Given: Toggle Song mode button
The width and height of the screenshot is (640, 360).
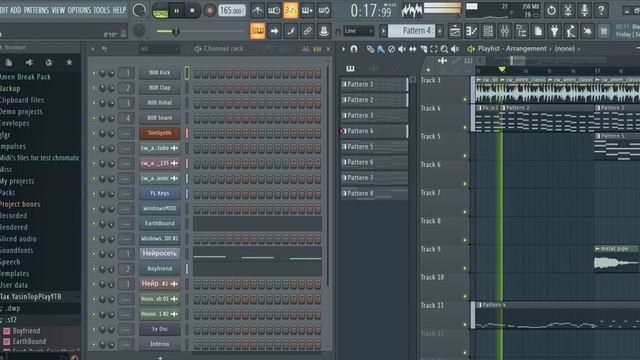Looking at the screenshot, I should [160, 11].
